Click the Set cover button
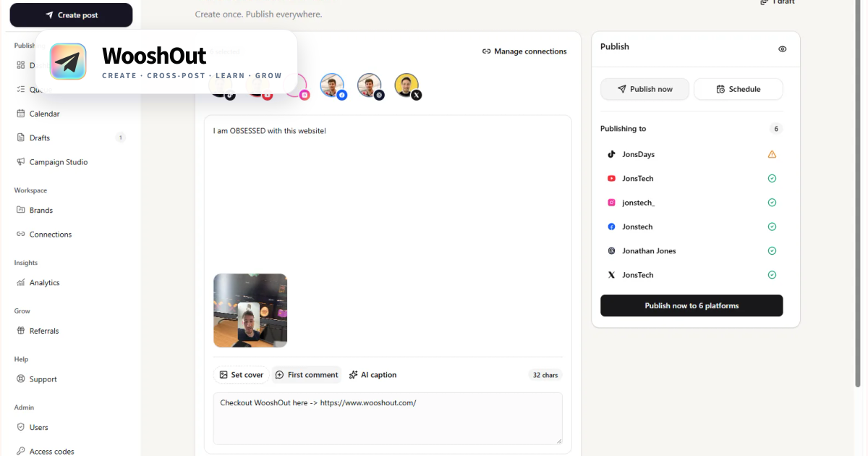The height and width of the screenshot is (456, 868). click(242, 375)
